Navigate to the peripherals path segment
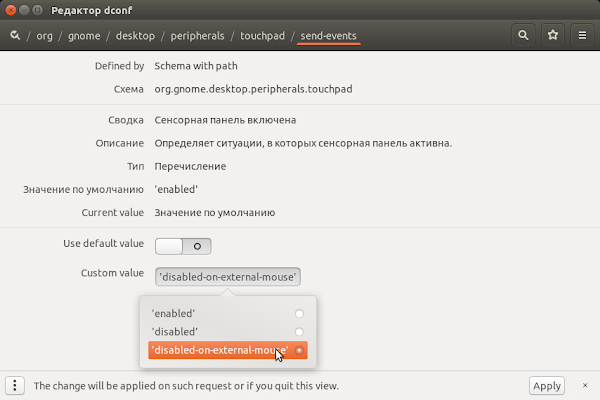600x400 pixels. 197,36
